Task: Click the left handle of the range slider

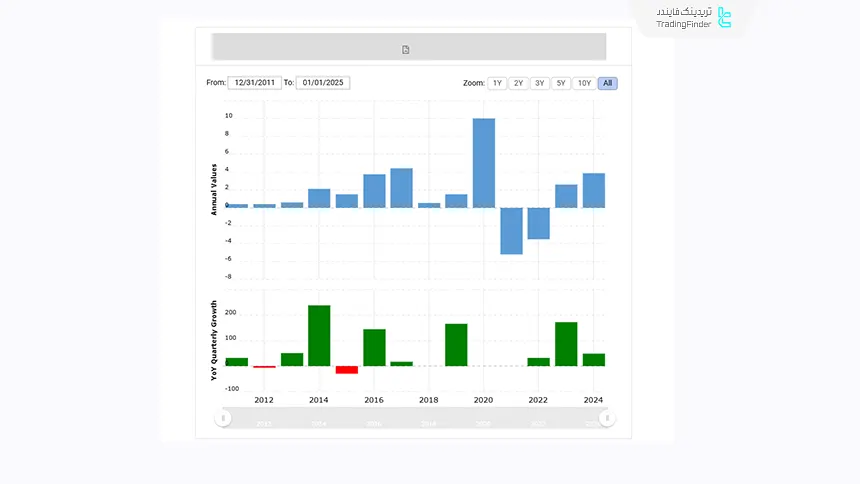Action: coord(224,418)
